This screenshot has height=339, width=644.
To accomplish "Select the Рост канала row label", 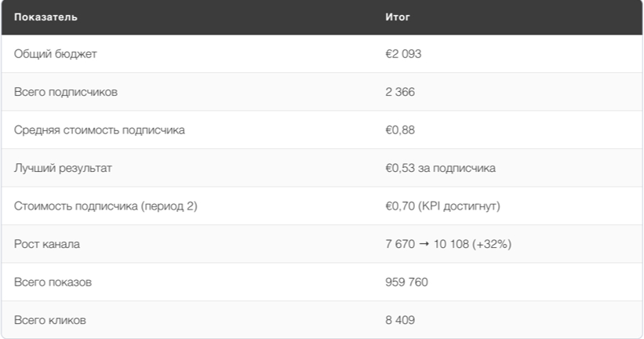I will pos(47,244).
